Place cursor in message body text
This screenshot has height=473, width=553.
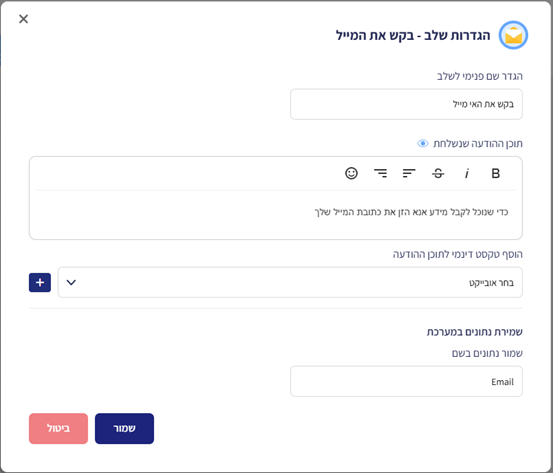point(411,212)
